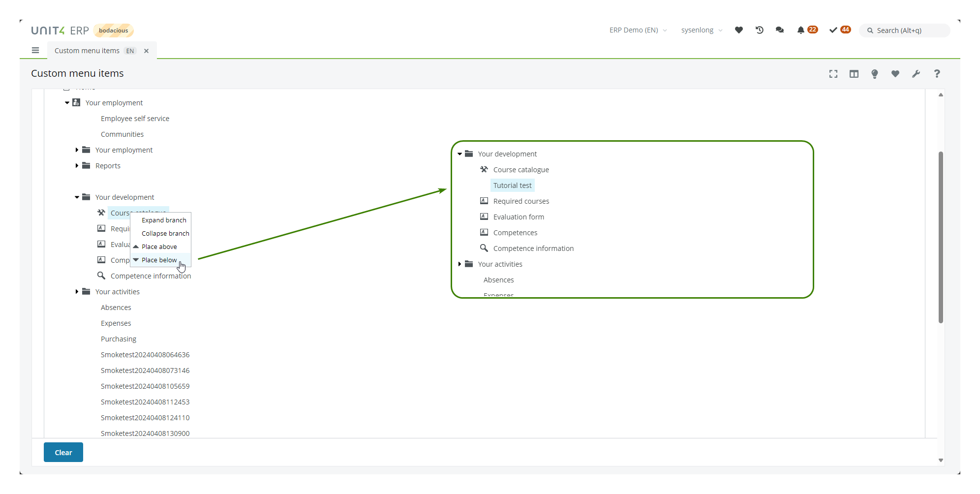
Task: Open the hamburger main menu
Action: coord(35,50)
